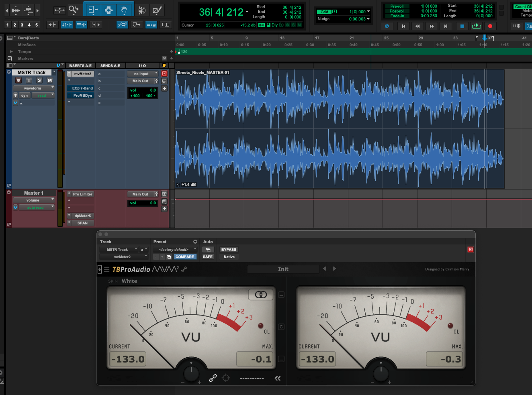
Task: Recall memory location 3
Action: [x=22, y=24]
